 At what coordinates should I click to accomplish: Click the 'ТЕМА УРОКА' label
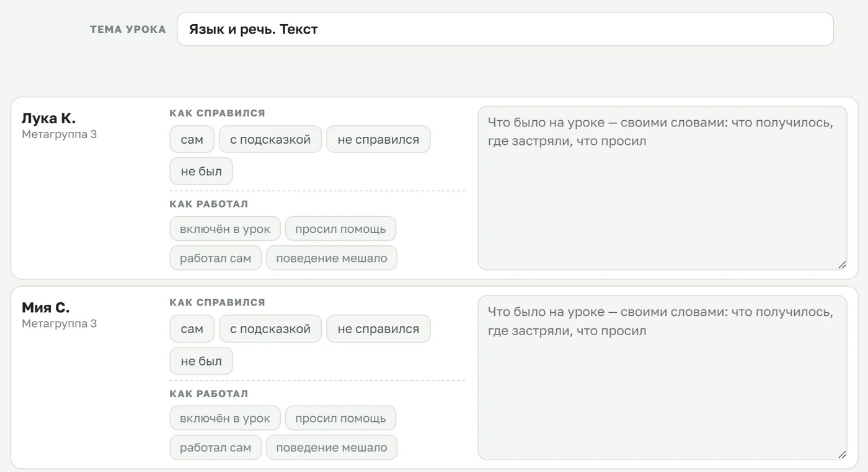pos(128,29)
